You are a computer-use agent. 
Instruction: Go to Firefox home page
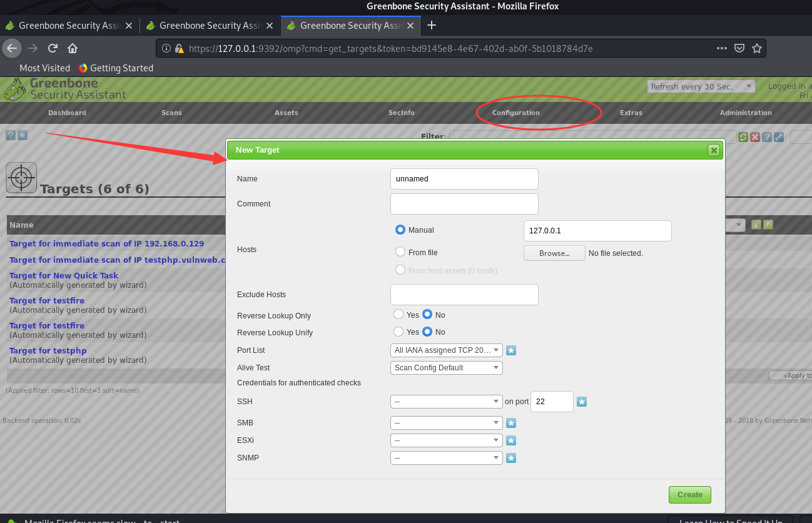[x=73, y=48]
